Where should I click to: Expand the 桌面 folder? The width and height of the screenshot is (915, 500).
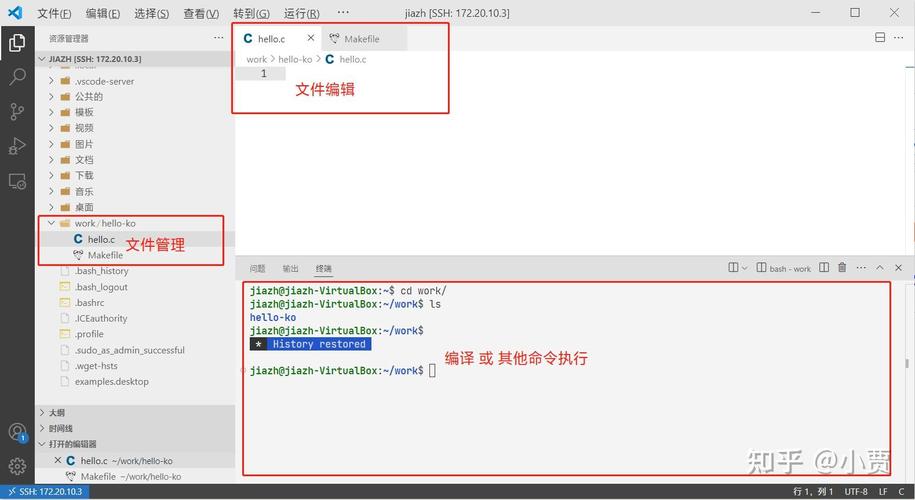[135, 207]
